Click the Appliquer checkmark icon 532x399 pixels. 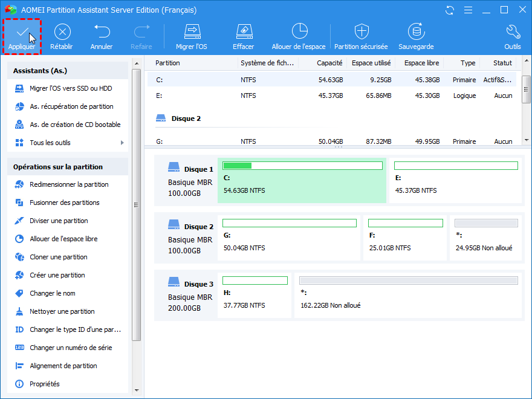(x=22, y=32)
